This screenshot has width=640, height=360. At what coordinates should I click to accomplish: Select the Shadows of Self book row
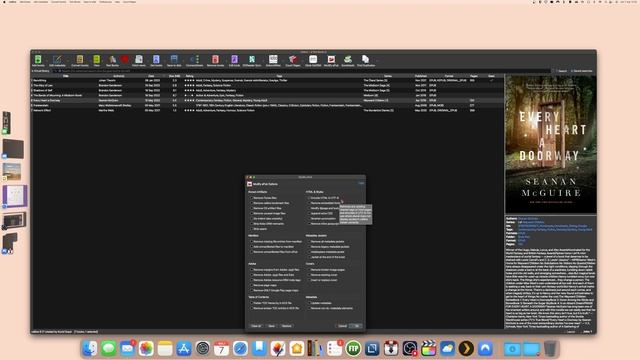click(x=267, y=90)
